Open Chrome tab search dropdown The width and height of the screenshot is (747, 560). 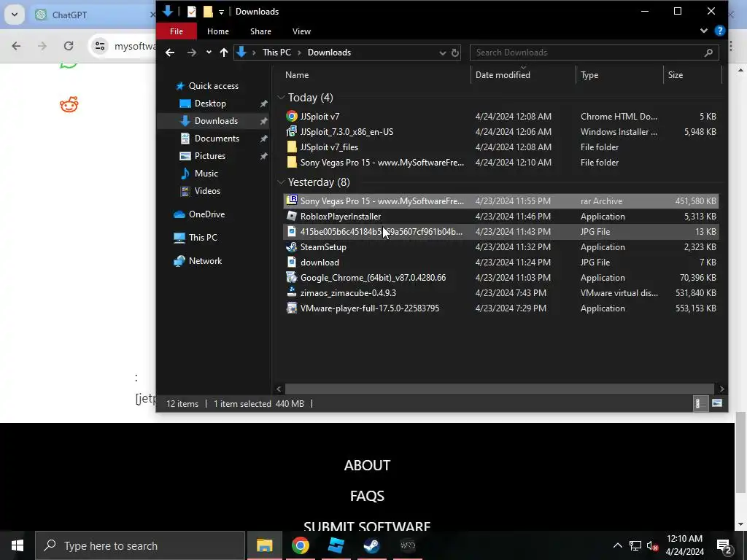pyautogui.click(x=15, y=15)
